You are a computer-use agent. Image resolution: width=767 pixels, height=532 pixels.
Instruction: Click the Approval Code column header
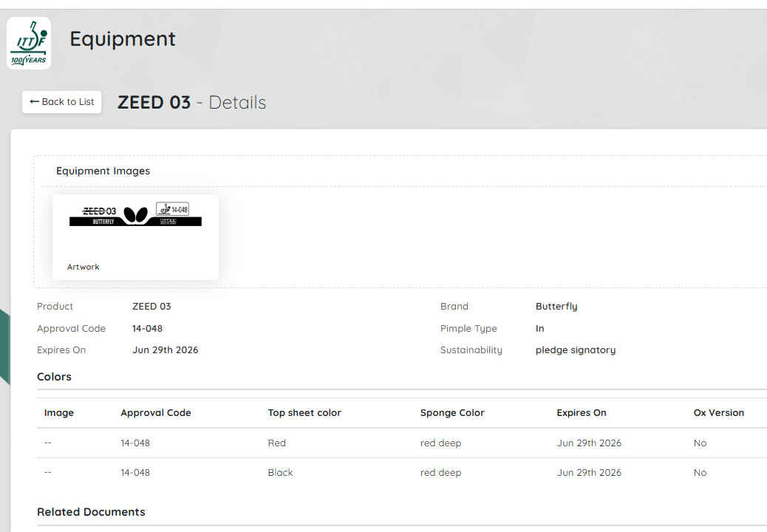click(156, 413)
